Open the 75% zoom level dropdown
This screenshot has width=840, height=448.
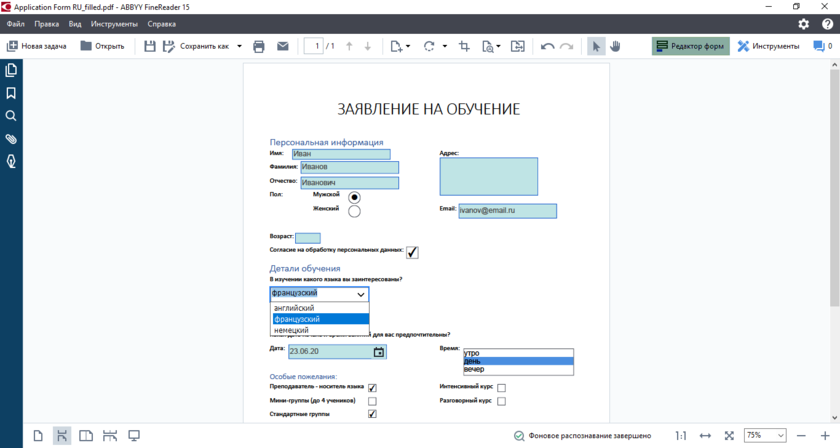point(766,436)
